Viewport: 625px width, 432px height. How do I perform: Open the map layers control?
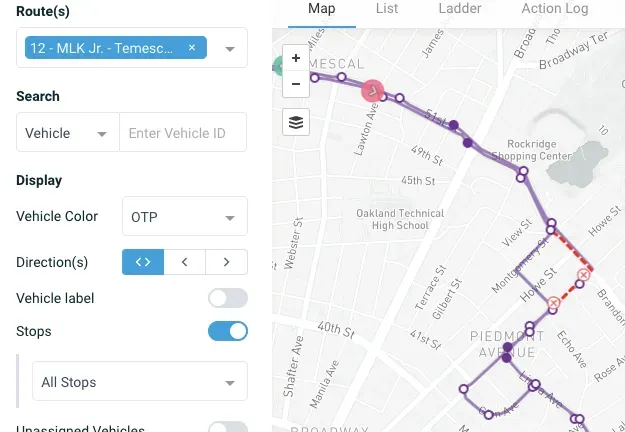[296, 122]
